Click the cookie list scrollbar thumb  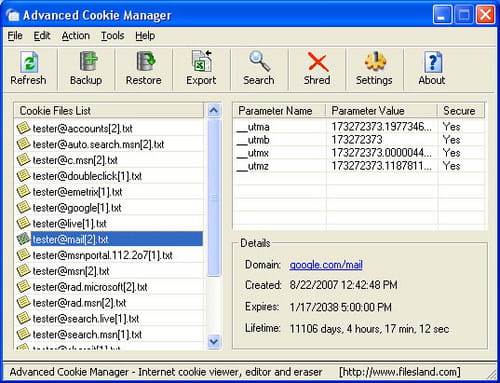pyautogui.click(x=214, y=198)
